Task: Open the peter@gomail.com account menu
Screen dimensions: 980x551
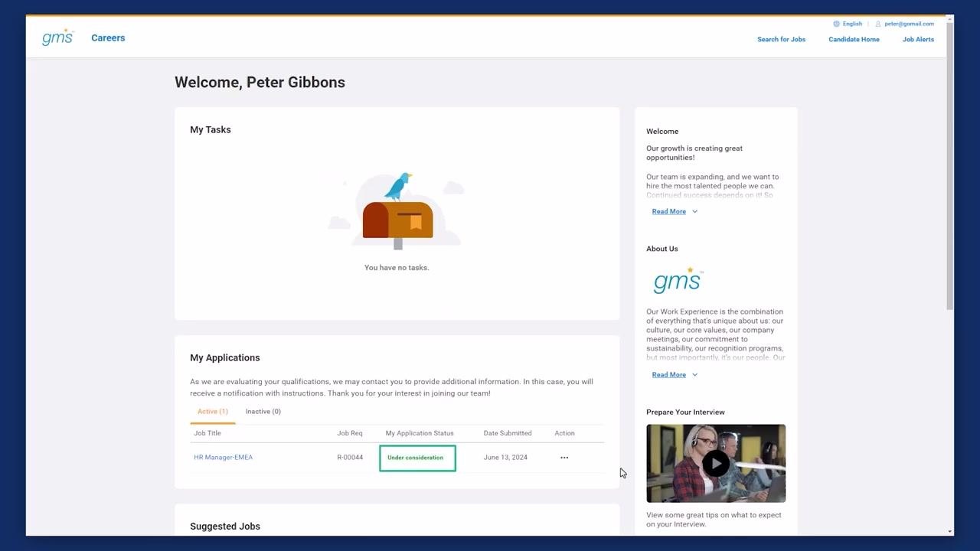Action: click(x=909, y=24)
